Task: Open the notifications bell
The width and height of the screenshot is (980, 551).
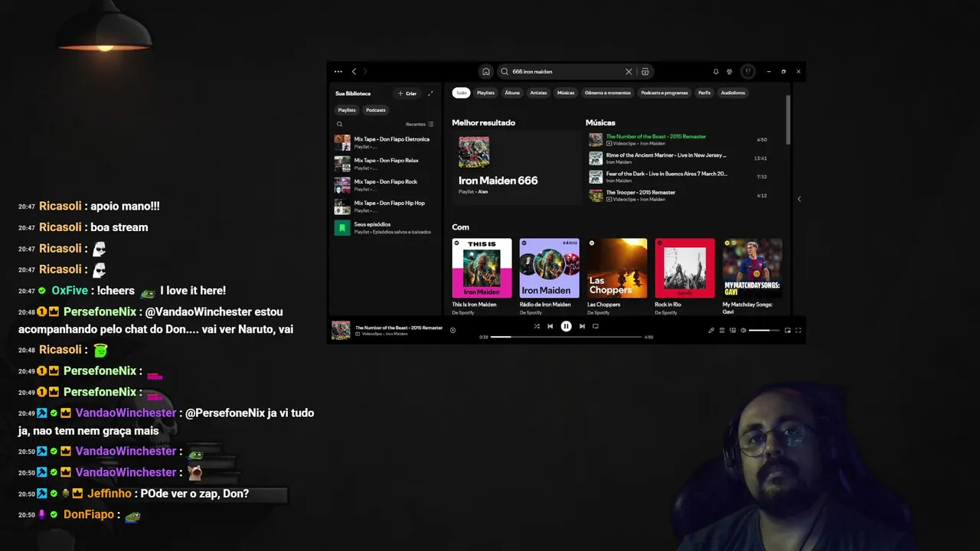Action: pyautogui.click(x=716, y=71)
